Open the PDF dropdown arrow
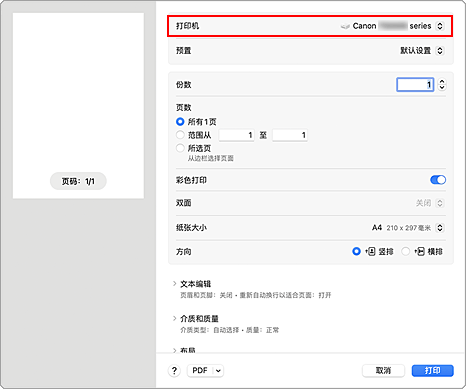 [x=218, y=371]
